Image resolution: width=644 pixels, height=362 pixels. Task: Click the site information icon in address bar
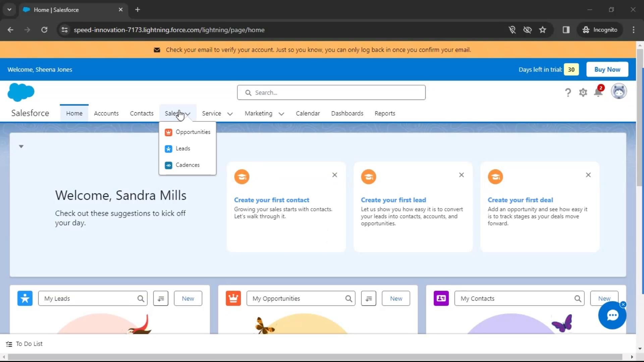pos(64,30)
